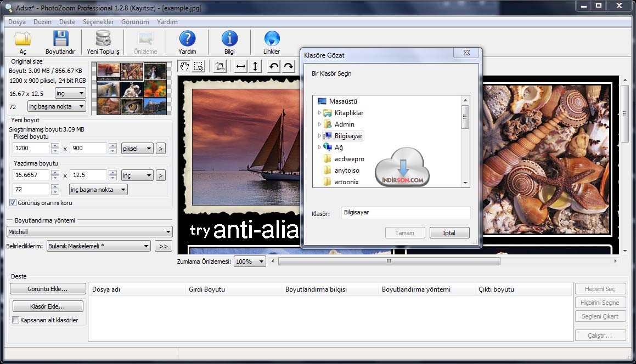This screenshot has height=364, width=636.
Task: Click the Klasör text field
Action: [406, 212]
